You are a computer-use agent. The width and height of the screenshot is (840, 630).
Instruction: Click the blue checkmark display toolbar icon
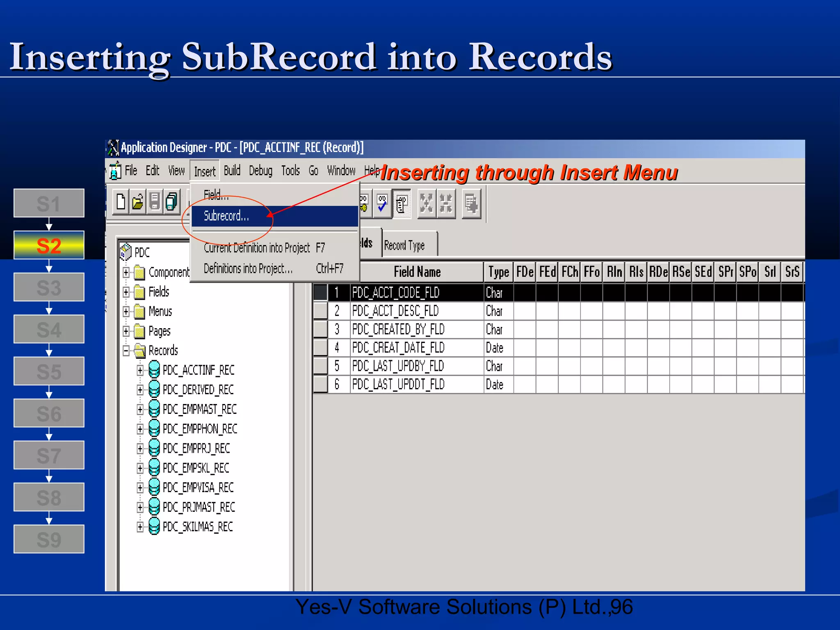[x=382, y=203]
